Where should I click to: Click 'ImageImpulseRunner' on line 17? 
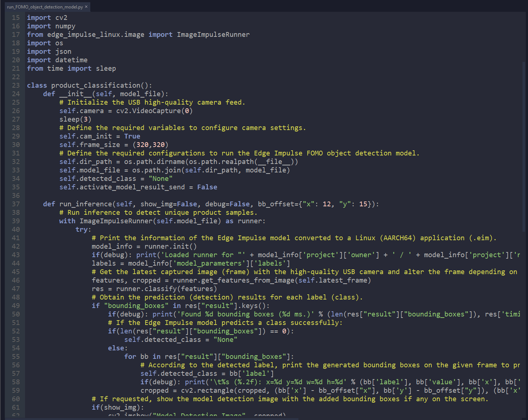213,35
